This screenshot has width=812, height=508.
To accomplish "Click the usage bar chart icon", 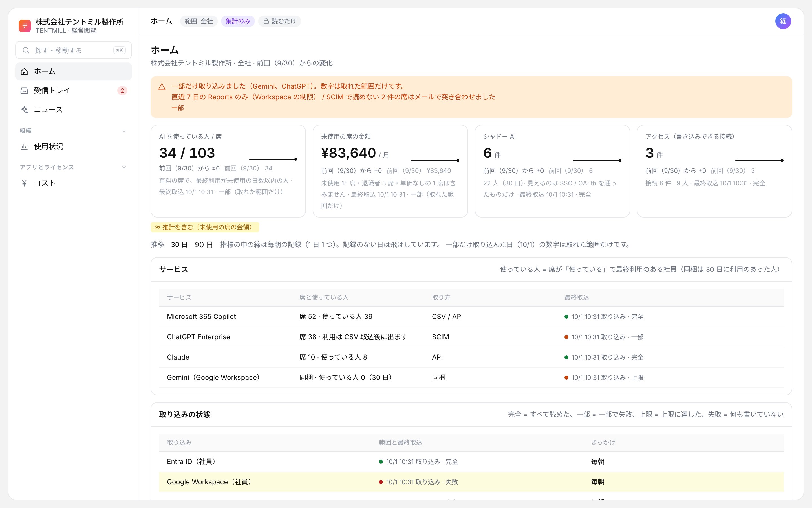I will [x=24, y=146].
